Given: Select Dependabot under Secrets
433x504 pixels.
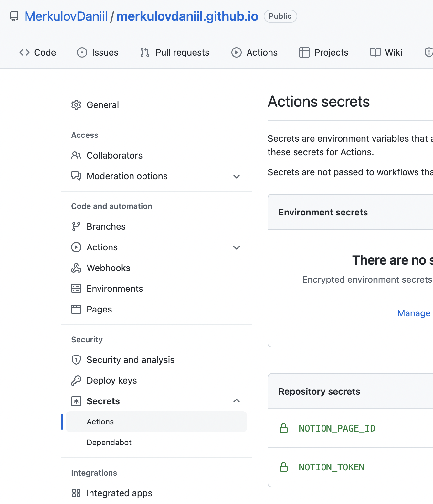Looking at the screenshot, I should coord(109,443).
